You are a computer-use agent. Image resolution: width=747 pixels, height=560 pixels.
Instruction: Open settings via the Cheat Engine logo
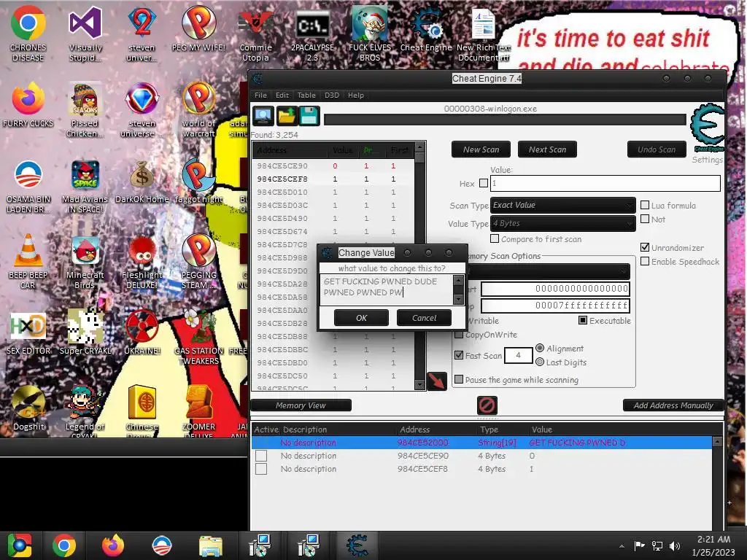pos(708,128)
